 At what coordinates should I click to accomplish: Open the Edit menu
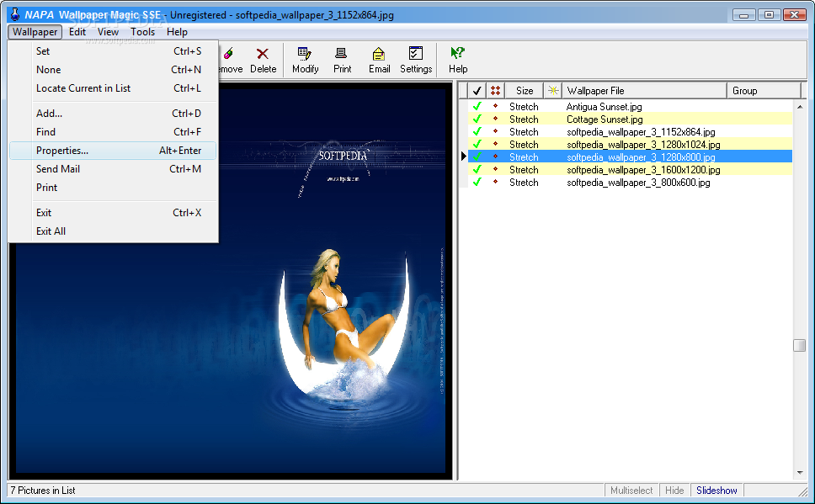(x=77, y=32)
